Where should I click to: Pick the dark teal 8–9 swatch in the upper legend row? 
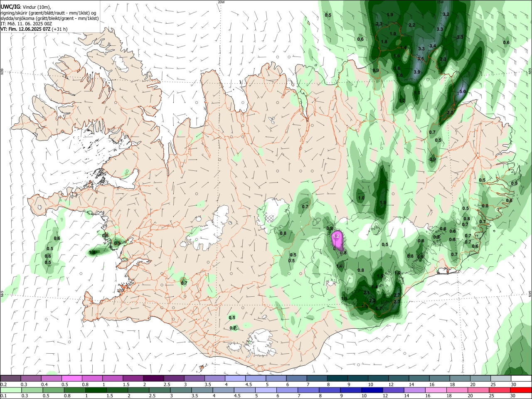337,379
